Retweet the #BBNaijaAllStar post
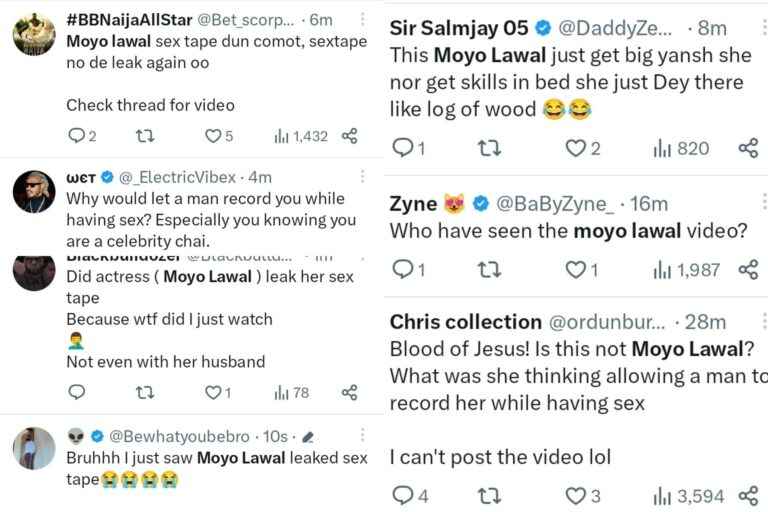Screen dimensions: 768x512 pos(145,136)
